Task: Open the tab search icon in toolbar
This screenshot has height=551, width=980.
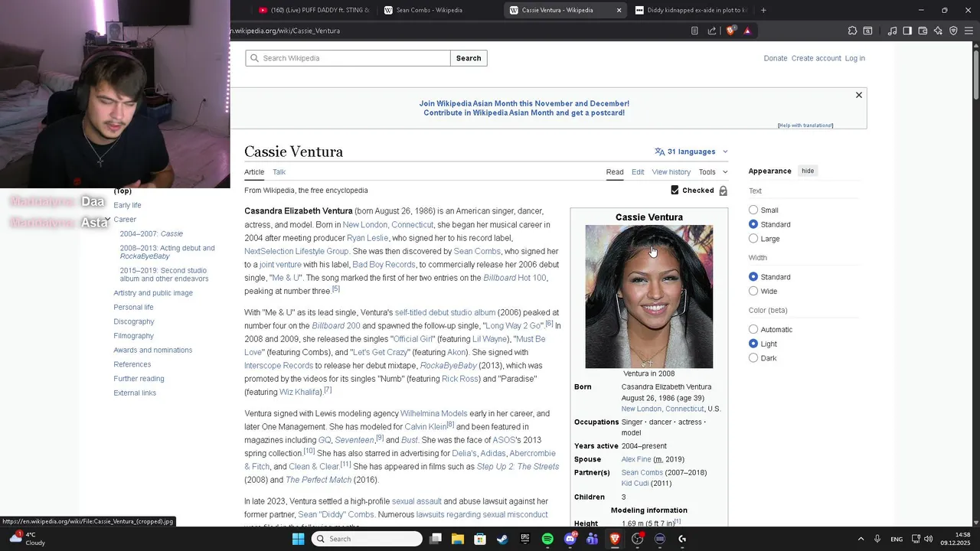Action: [867, 31]
